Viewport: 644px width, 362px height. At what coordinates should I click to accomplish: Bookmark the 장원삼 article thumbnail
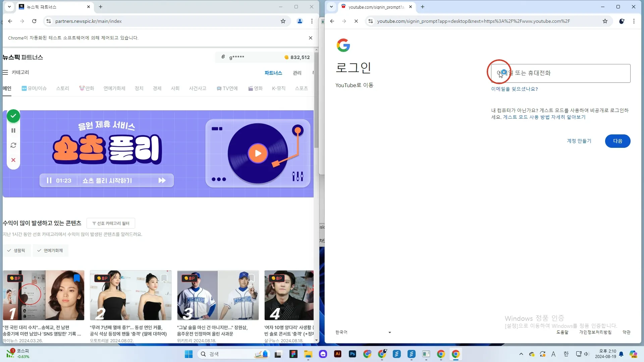251,278
